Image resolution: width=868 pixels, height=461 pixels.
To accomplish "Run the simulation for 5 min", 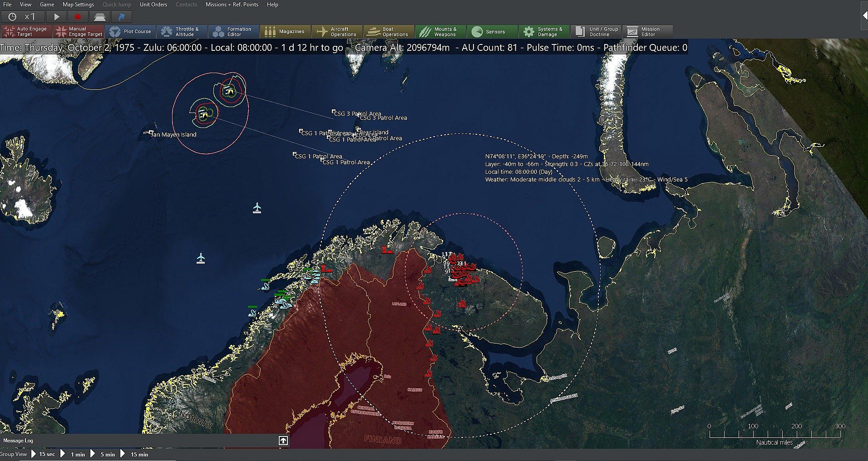I will click(x=103, y=454).
